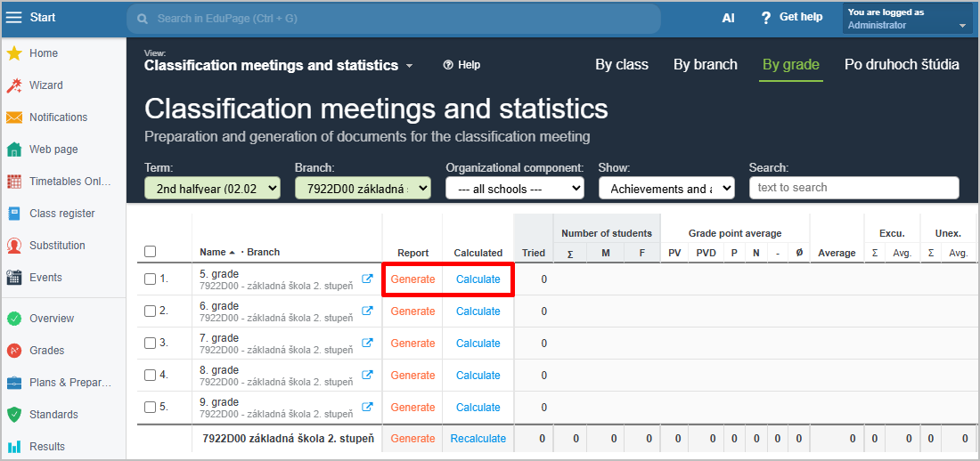Screen dimensions: 980x461
Task: Open Notifications envelope icon
Action: (x=14, y=117)
